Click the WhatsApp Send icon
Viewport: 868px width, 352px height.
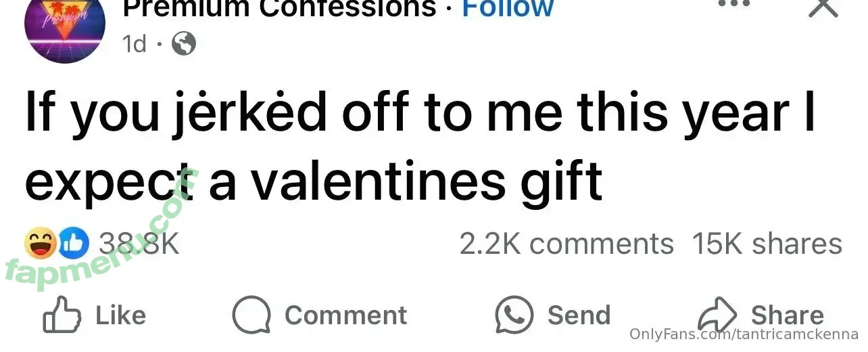pyautogui.click(x=514, y=315)
